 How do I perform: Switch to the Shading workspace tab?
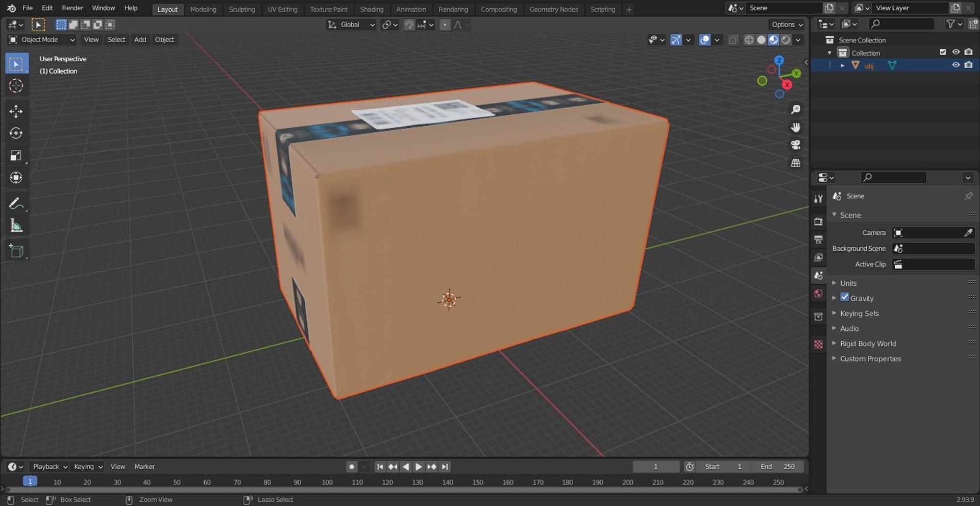pyautogui.click(x=372, y=9)
